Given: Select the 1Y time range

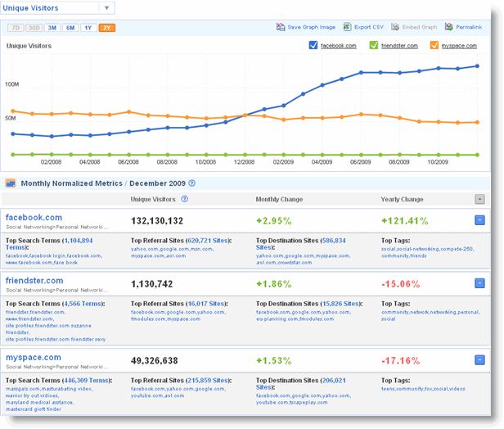Looking at the screenshot, I should (x=88, y=28).
